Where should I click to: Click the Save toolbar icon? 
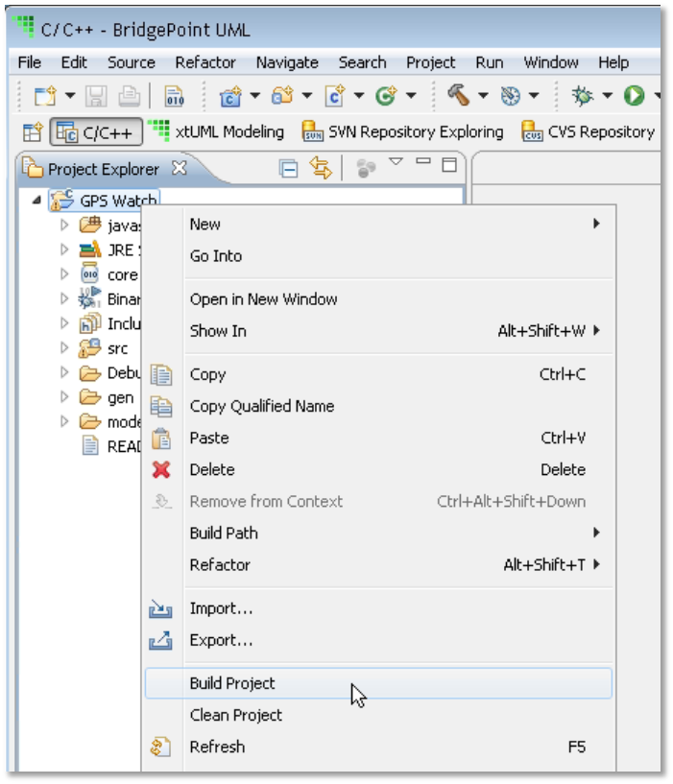point(96,96)
